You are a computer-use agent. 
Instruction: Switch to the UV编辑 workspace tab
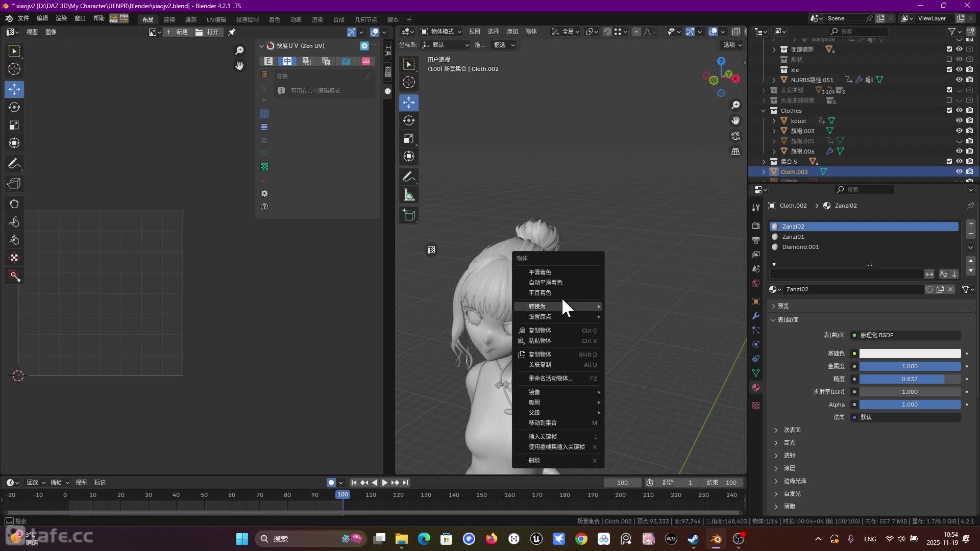click(216, 19)
